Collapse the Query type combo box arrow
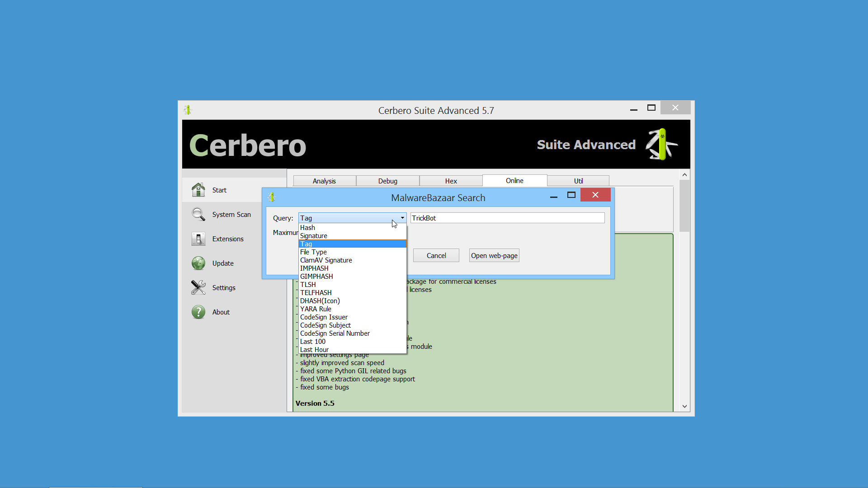 [x=402, y=218]
